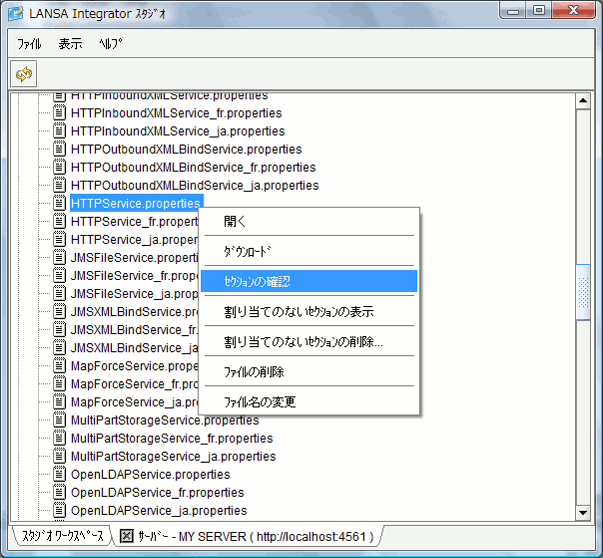Select HTTPService_fr.properties file name
603x558 pixels.
pyautogui.click(x=135, y=222)
